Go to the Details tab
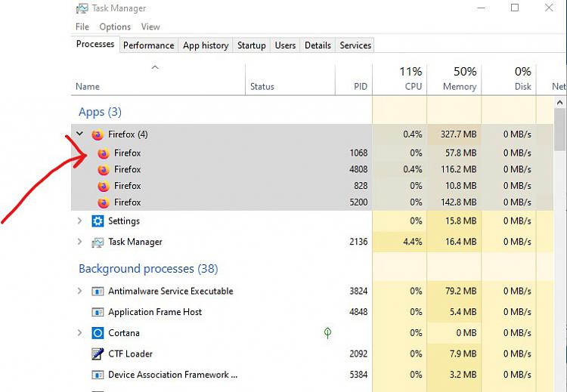567x392 pixels. tap(318, 45)
